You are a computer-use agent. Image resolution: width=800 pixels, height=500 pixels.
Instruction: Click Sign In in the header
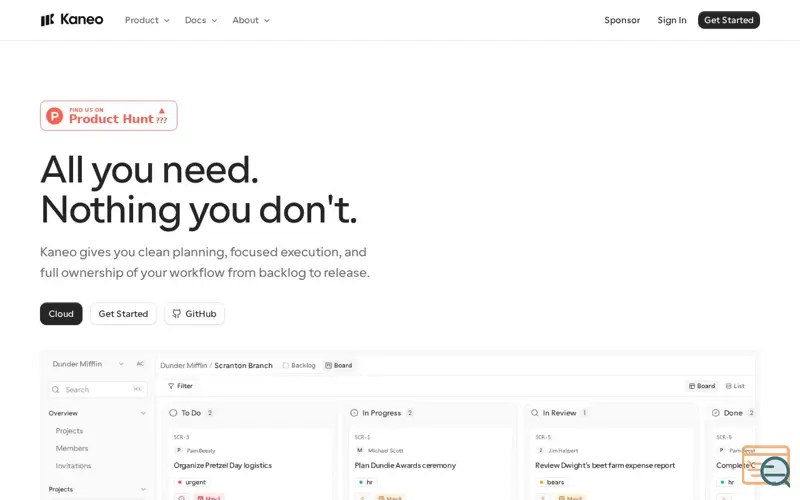[671, 20]
